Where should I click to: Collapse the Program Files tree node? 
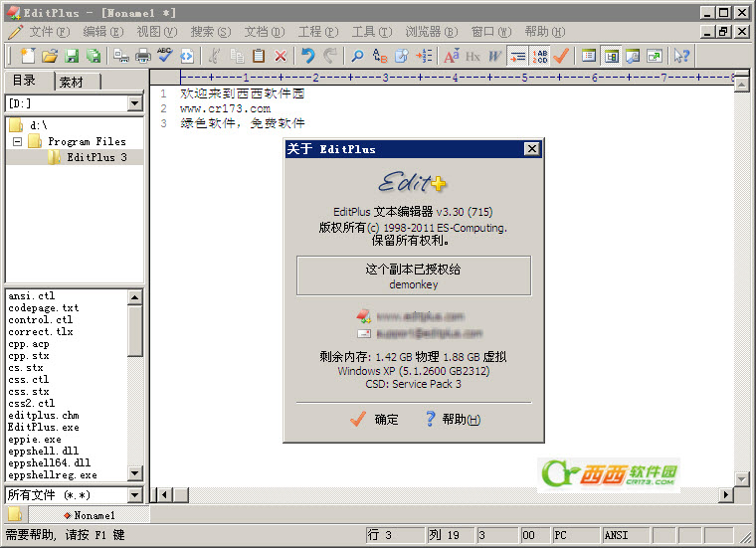pyautogui.click(x=17, y=141)
